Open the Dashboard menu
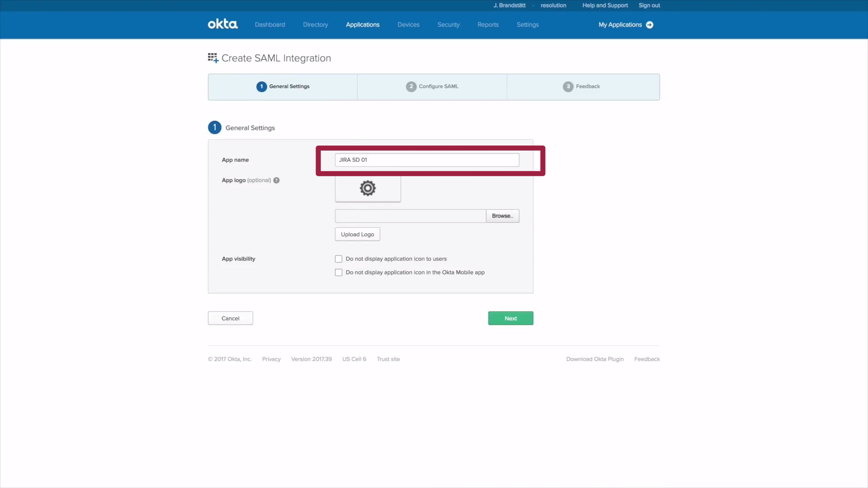 click(270, 25)
